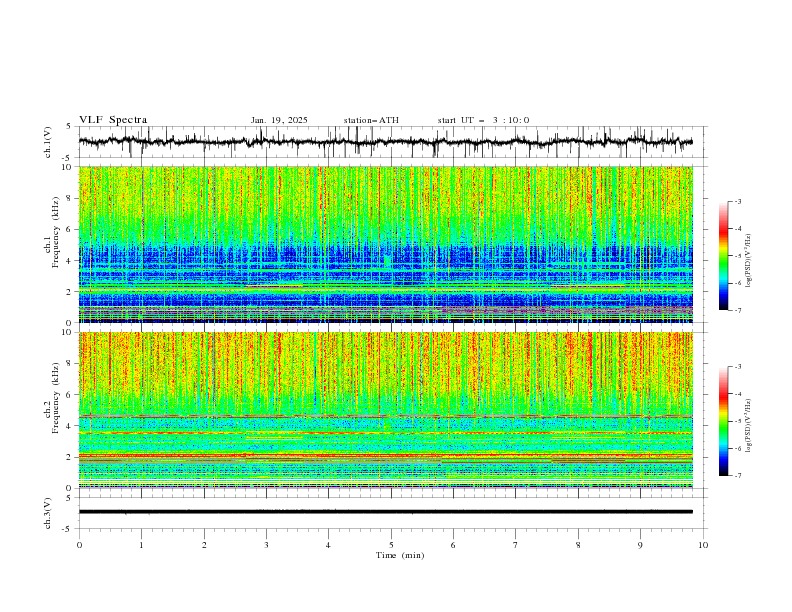Click the "Time (min)" axis label
The height and width of the screenshot is (612, 792).
click(400, 555)
